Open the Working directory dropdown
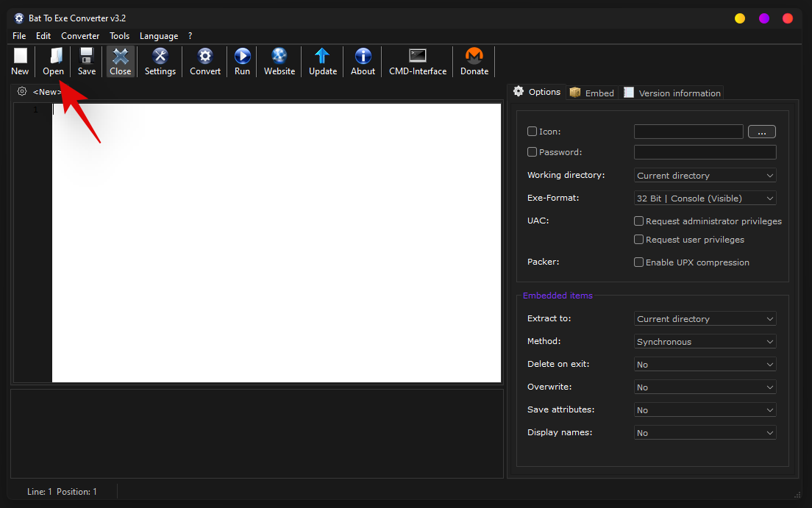Viewport: 812px width, 508px height. tap(705, 176)
